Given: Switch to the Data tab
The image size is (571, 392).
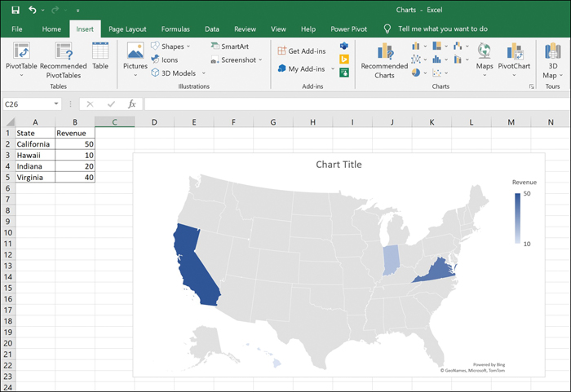Looking at the screenshot, I should (211, 29).
